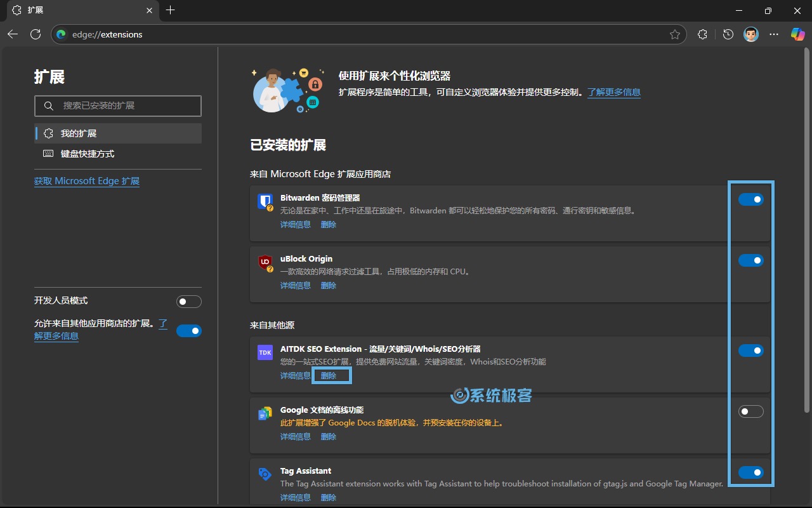Click the page vertical scrollbar

(x=807, y=229)
